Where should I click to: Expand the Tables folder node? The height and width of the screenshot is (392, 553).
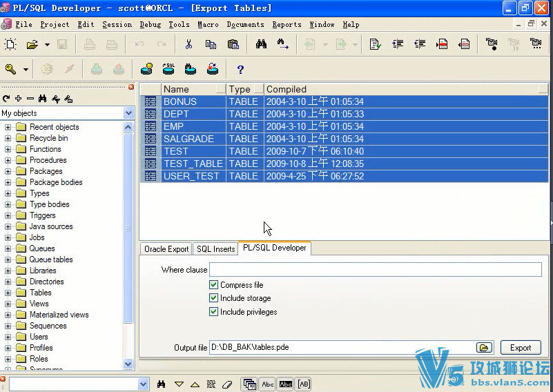(x=8, y=293)
